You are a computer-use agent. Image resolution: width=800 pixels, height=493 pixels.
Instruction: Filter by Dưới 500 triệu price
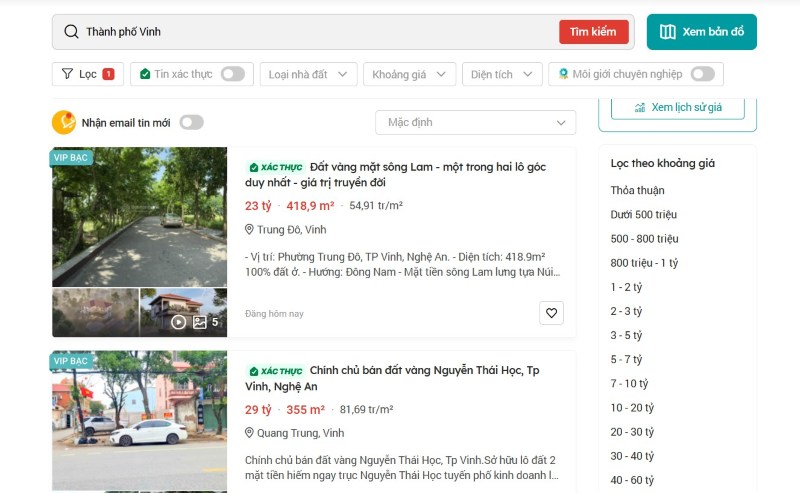(x=643, y=214)
